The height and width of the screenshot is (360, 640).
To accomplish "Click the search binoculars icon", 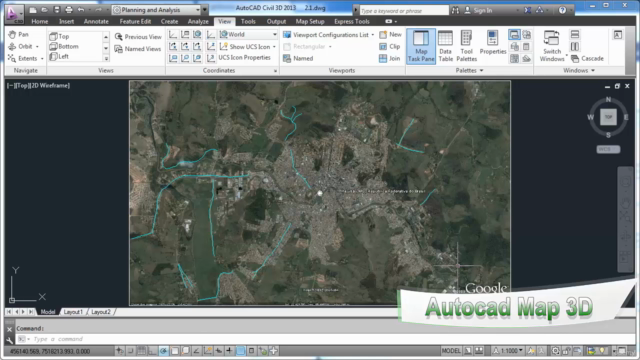I will pyautogui.click(x=455, y=10).
